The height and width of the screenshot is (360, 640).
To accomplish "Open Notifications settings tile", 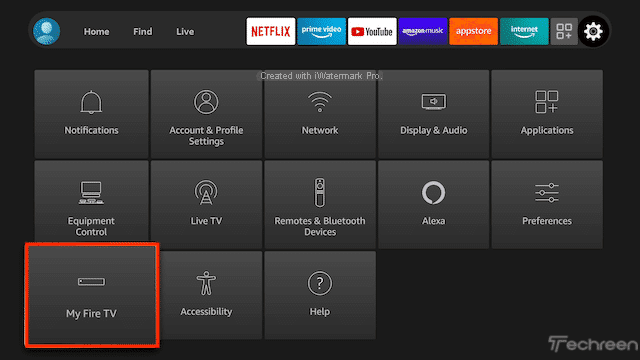I will coord(91,114).
